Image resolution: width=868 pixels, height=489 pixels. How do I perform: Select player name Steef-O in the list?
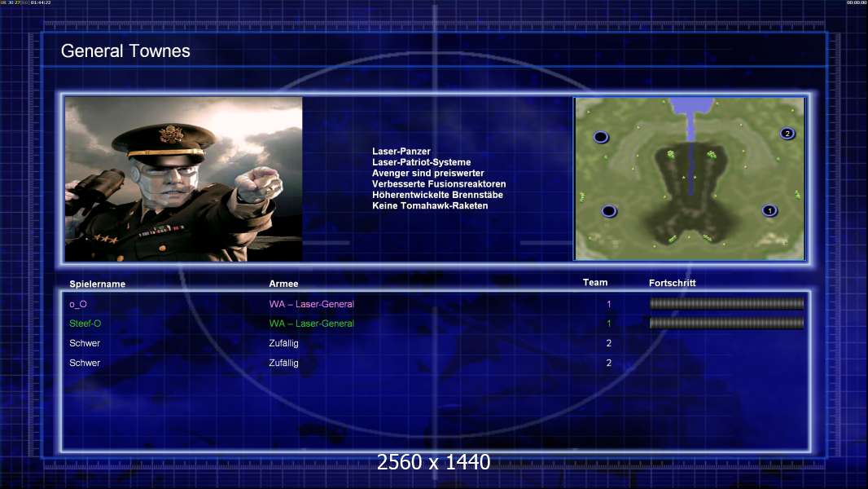point(85,324)
